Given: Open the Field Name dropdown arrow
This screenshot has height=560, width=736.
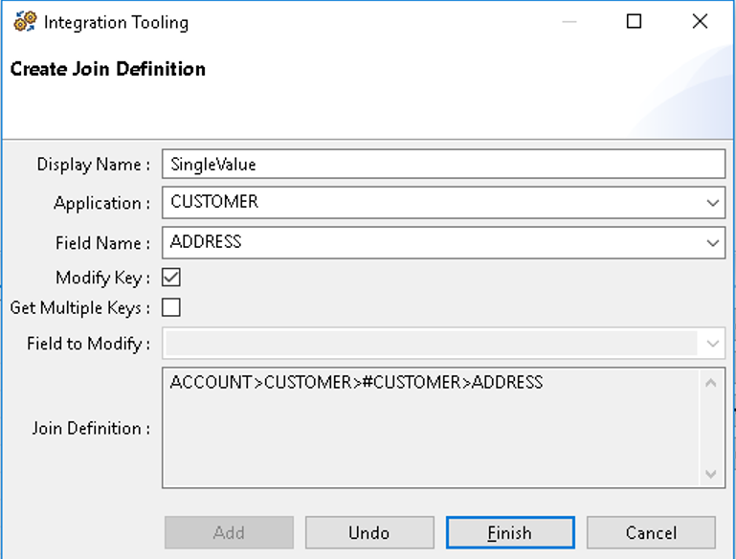Looking at the screenshot, I should coord(712,243).
